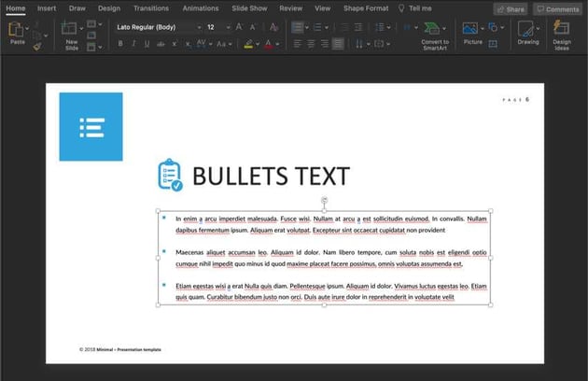Click the red font color swatch
The height and width of the screenshot is (381, 588).
[268, 44]
